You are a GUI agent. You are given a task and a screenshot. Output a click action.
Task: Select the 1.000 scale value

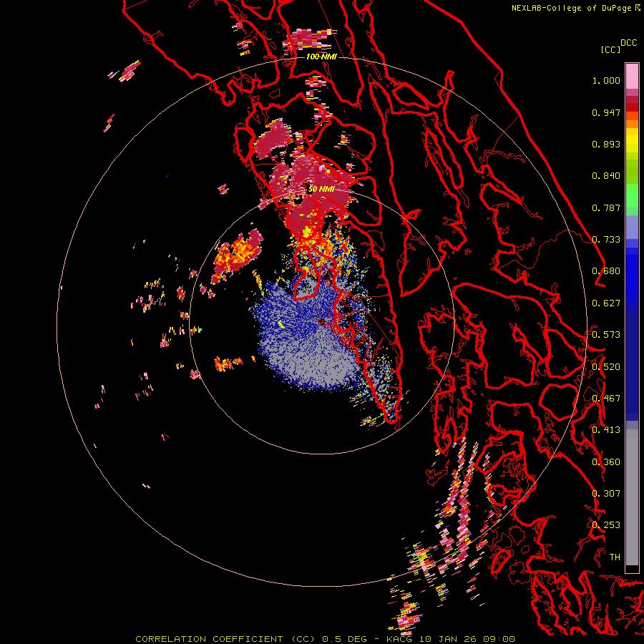[x=606, y=80]
